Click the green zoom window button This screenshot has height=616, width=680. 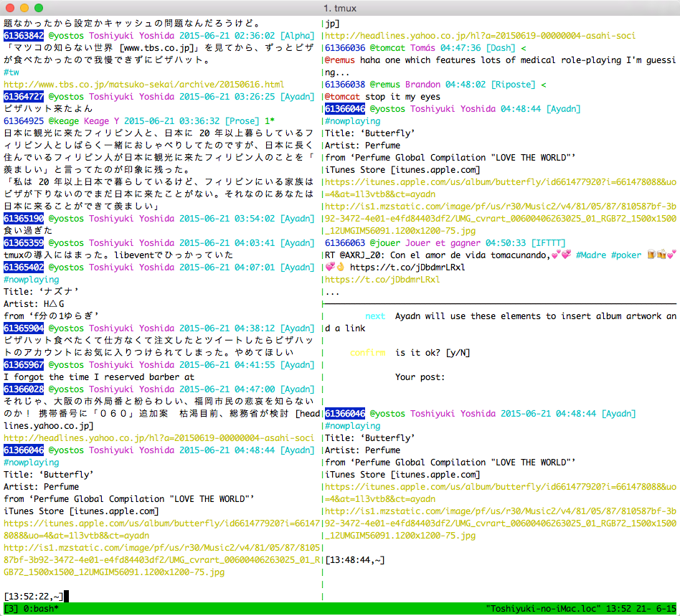coord(38,8)
